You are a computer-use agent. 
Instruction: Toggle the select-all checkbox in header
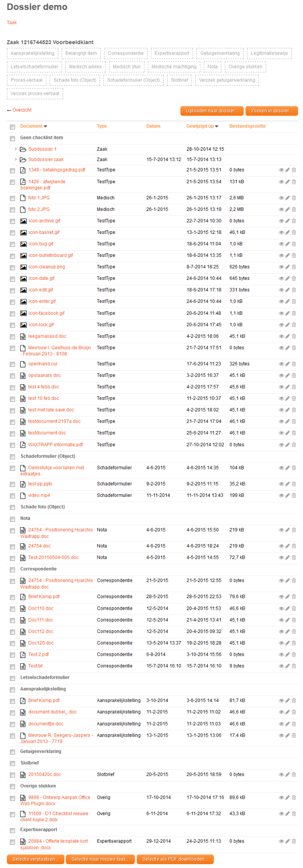coord(13,127)
